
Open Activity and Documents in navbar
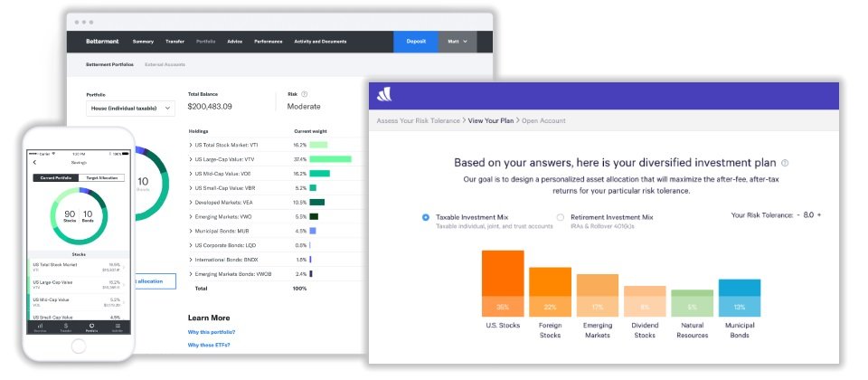[x=320, y=42]
